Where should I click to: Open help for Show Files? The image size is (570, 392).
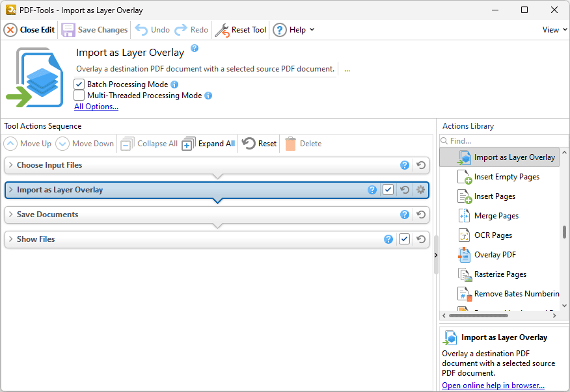tap(388, 239)
